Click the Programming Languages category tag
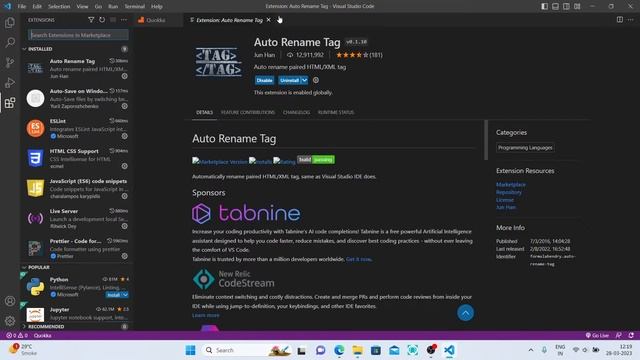 point(525,148)
